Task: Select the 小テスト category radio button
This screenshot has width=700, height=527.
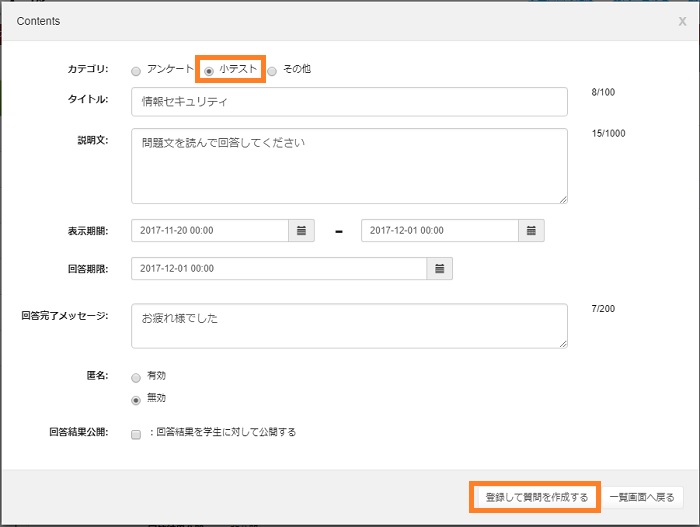Action: pos(208,71)
